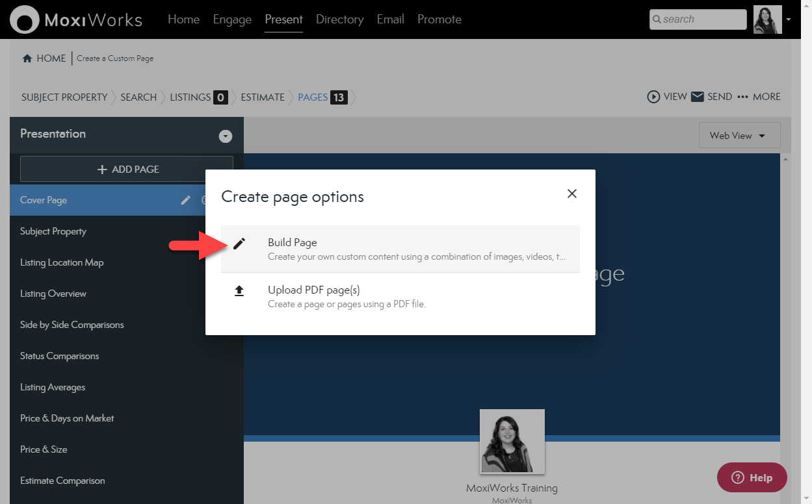Click the MoxiWorks logo
The image size is (812, 504).
(76, 19)
